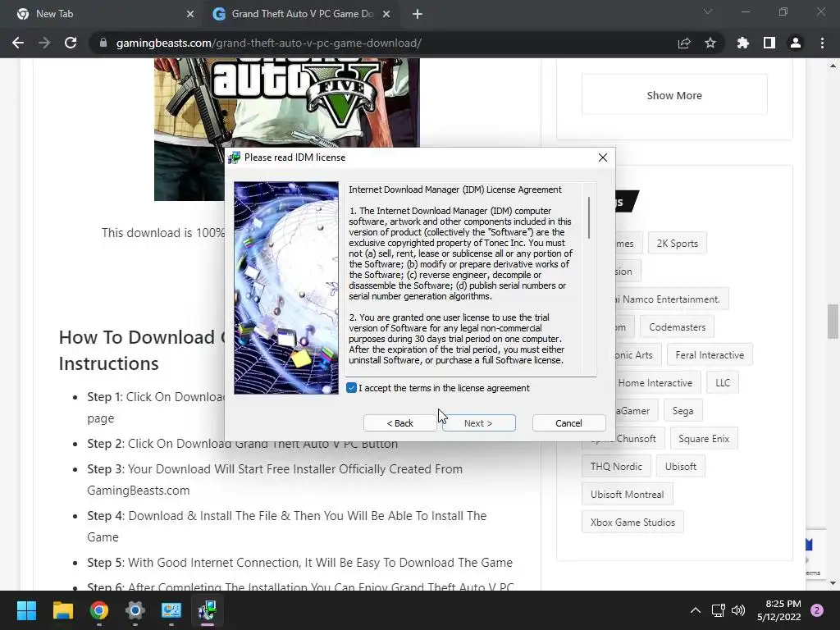Click Step 3 instruction text
Viewport: 840px width, 630px height.
pyautogui.click(x=275, y=479)
